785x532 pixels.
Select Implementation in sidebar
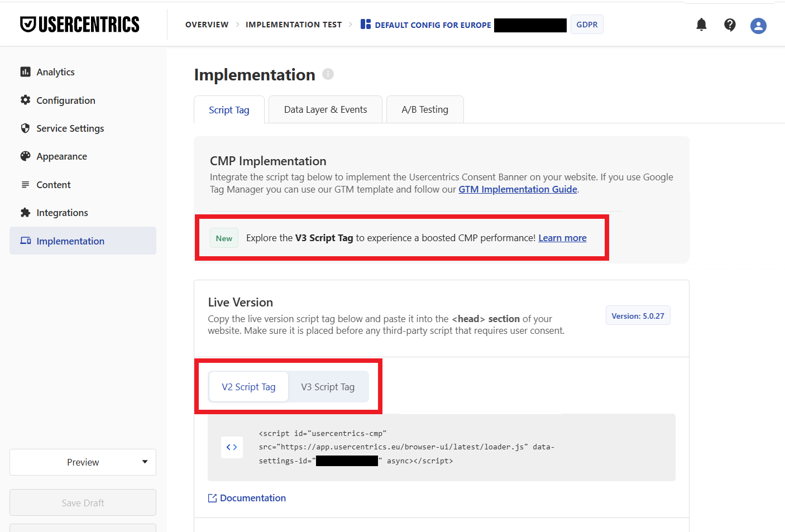pos(83,241)
